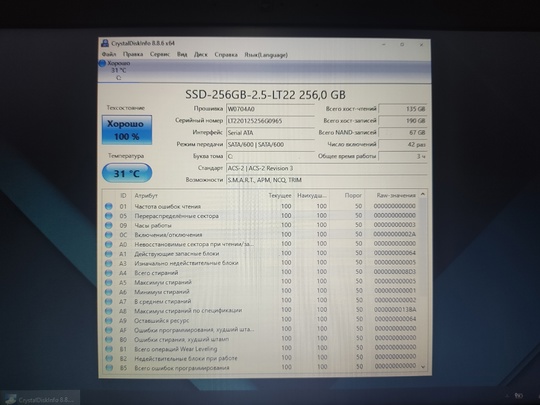Viewport: 540px width, 405px height.
Task: Click status icon of row 0C Включения/отключения
Action: click(x=108, y=235)
